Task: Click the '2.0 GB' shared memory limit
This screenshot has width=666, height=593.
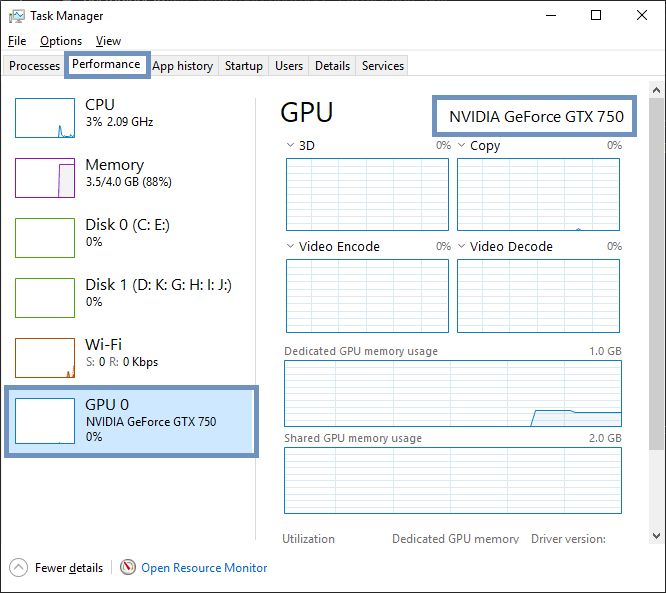Action: (605, 438)
